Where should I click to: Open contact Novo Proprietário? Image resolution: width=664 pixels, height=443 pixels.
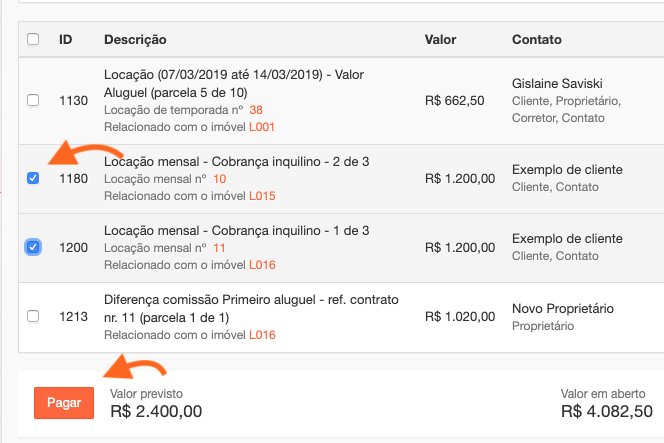(x=562, y=308)
